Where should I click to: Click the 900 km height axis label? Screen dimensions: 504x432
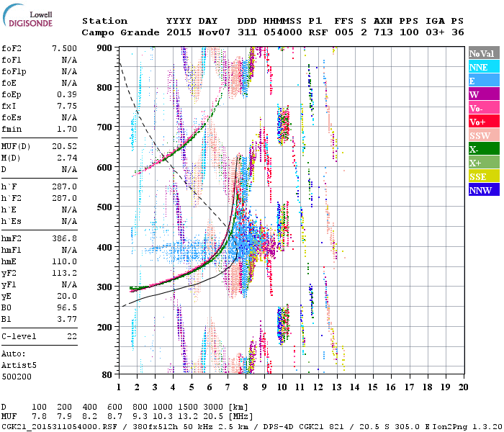104,48
